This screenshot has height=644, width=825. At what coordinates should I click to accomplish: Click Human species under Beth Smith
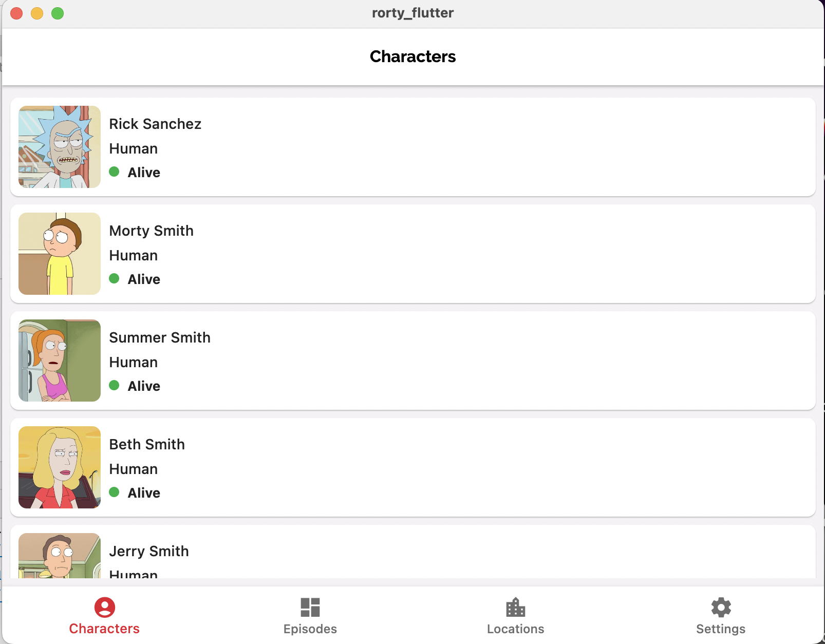tap(134, 469)
